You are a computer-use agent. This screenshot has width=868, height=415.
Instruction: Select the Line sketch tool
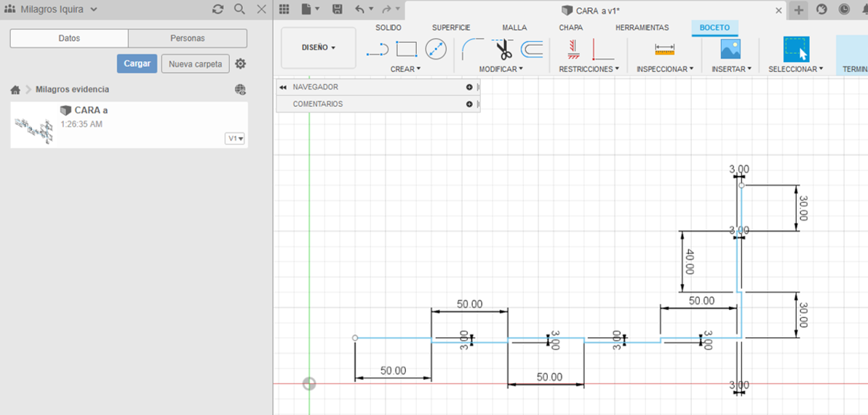(378, 50)
